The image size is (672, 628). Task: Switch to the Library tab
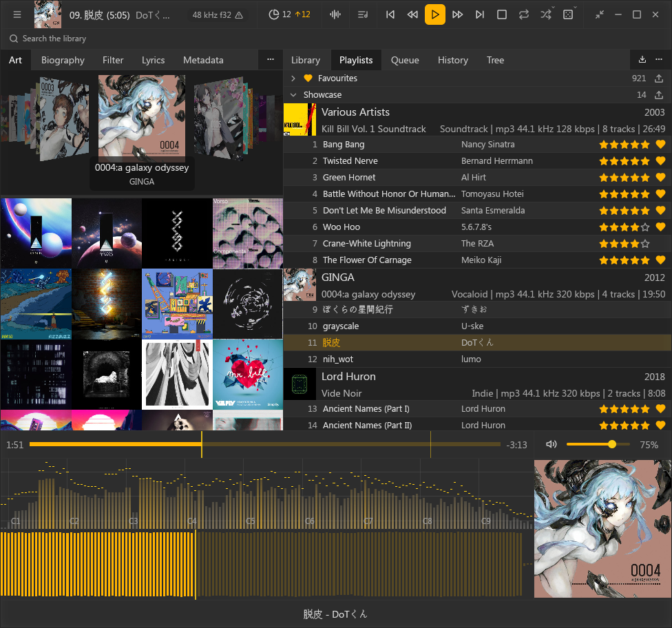306,60
